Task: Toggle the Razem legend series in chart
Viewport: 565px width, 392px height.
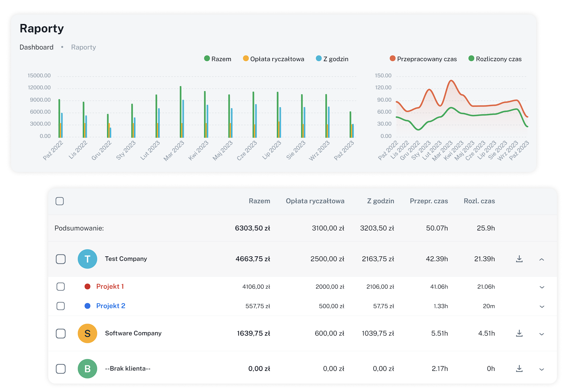Action: click(218, 59)
